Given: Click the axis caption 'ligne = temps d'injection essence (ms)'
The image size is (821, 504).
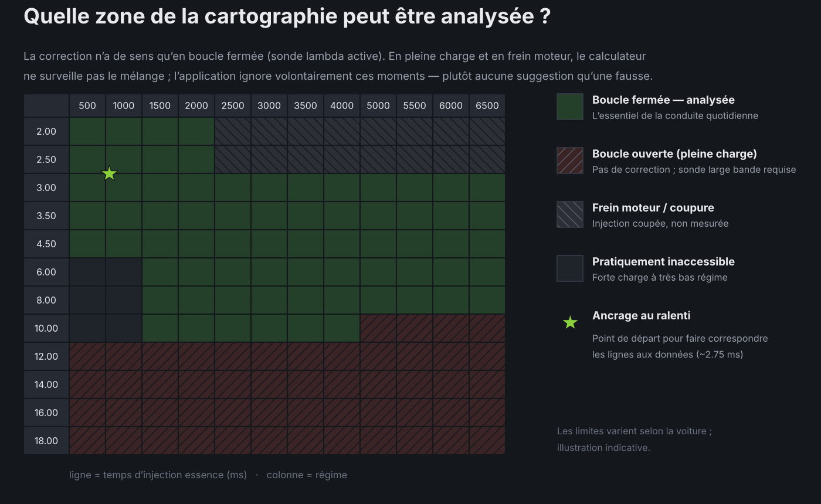Looking at the screenshot, I should (x=158, y=475).
